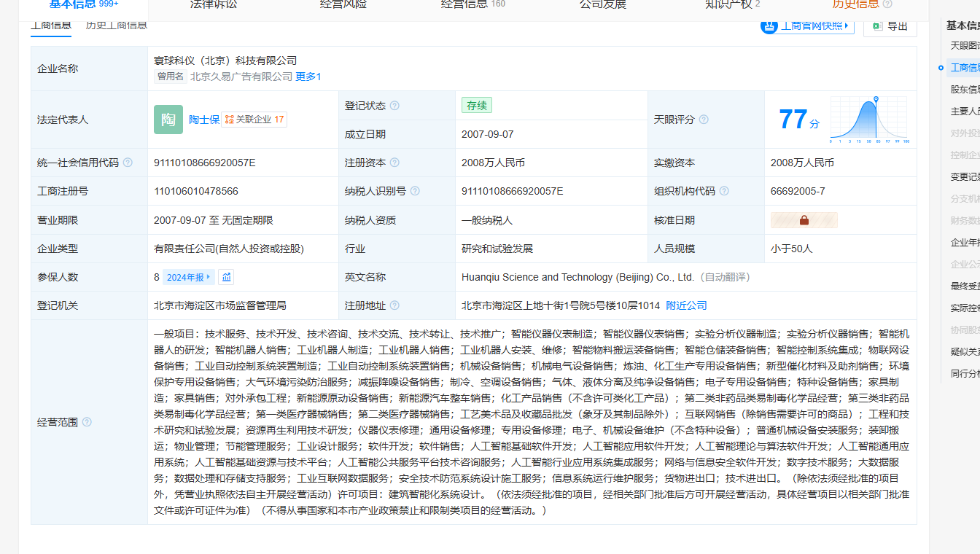
Task: Click the help icon next to 注册地址
Action: click(x=394, y=305)
